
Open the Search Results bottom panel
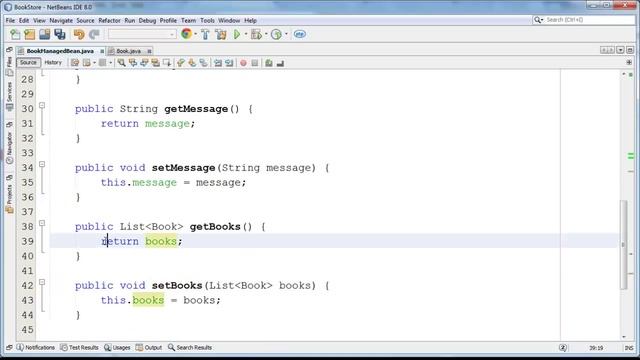click(x=190, y=348)
